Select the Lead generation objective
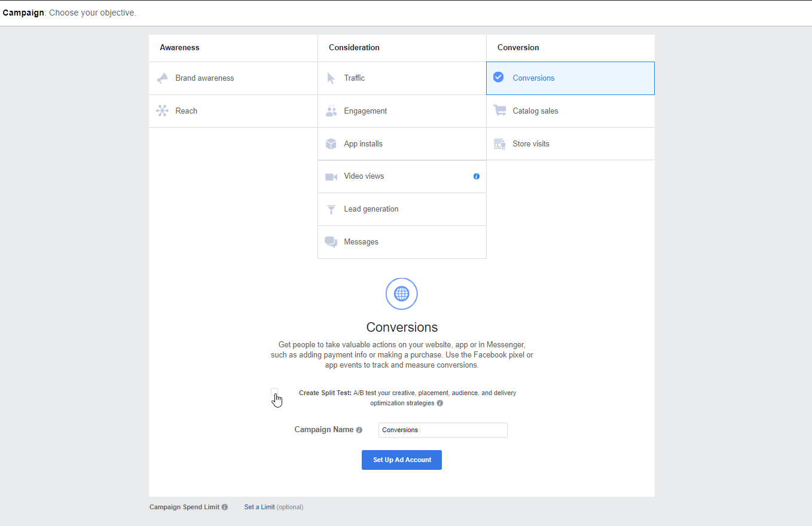The image size is (812, 526). (402, 209)
